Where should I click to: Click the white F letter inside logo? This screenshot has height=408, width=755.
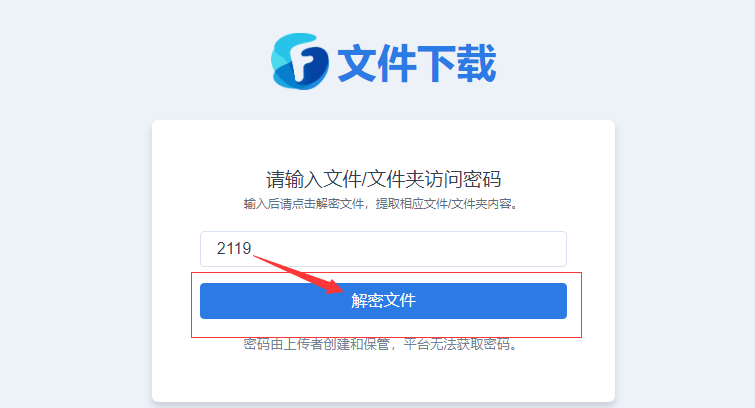pyautogui.click(x=303, y=62)
